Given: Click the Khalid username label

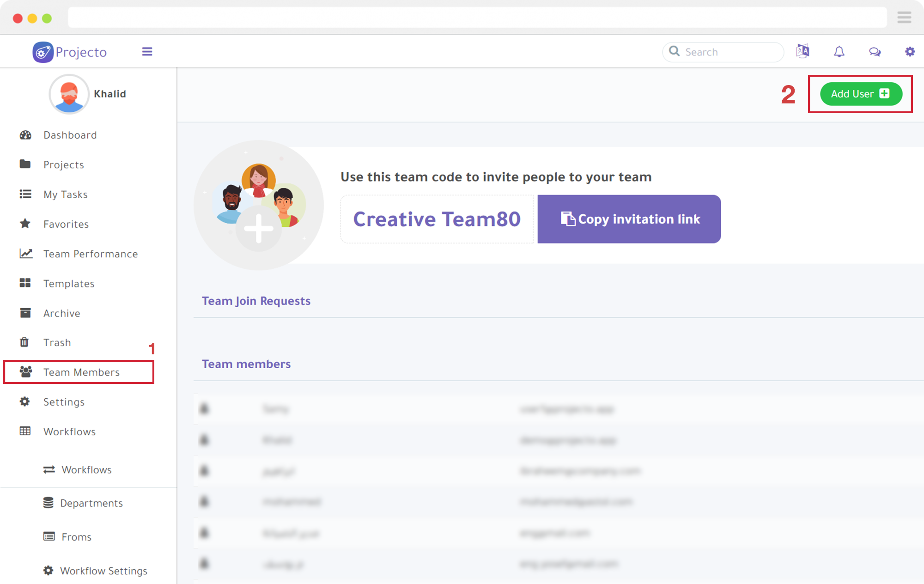Looking at the screenshot, I should (110, 94).
